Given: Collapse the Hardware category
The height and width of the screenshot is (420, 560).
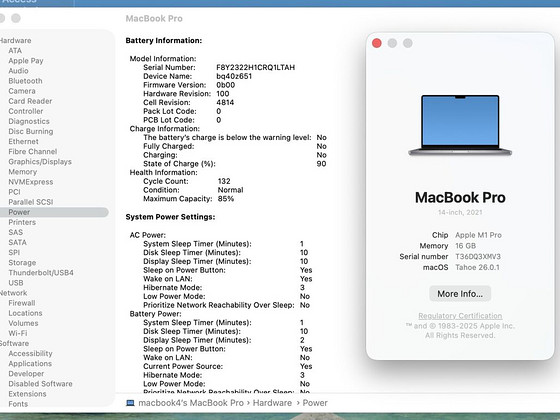Looking at the screenshot, I should tap(15, 40).
